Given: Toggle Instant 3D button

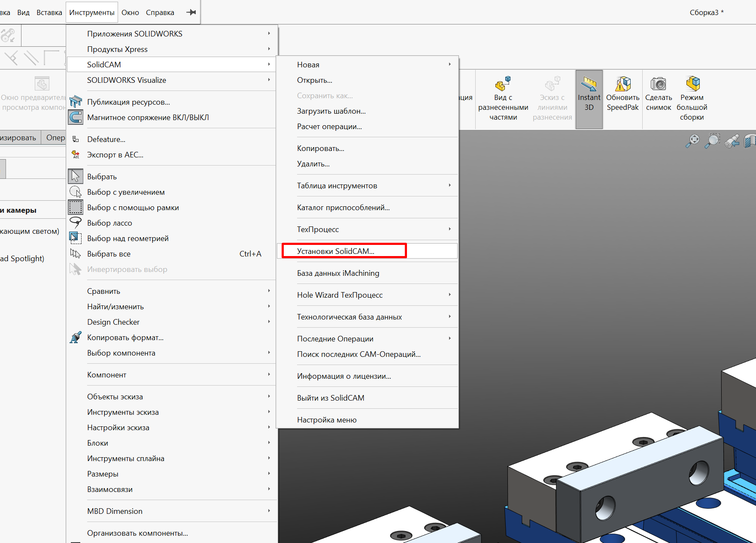Looking at the screenshot, I should [589, 100].
